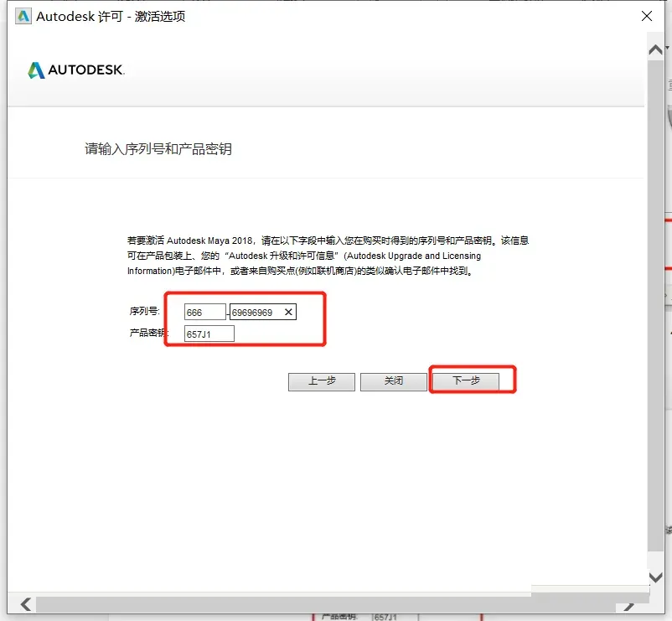Click the AUTODESK logo in header
Viewport: 672px width, 621px height.
76,70
